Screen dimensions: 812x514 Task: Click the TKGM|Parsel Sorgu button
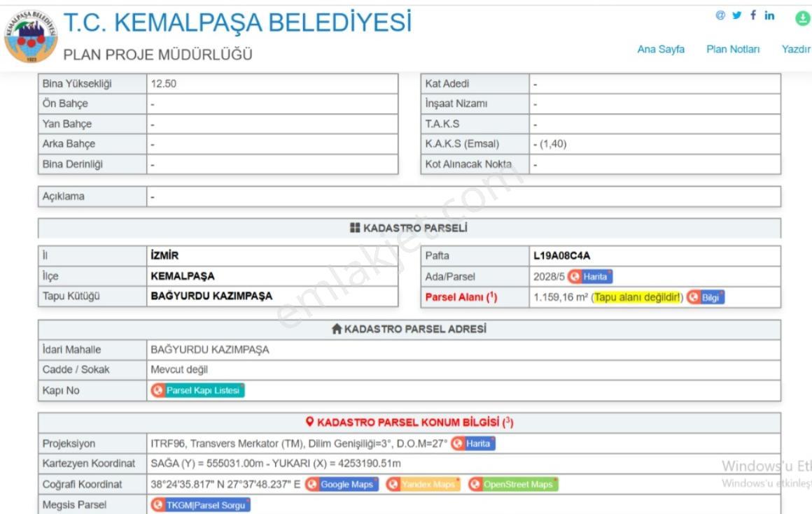coord(200,505)
